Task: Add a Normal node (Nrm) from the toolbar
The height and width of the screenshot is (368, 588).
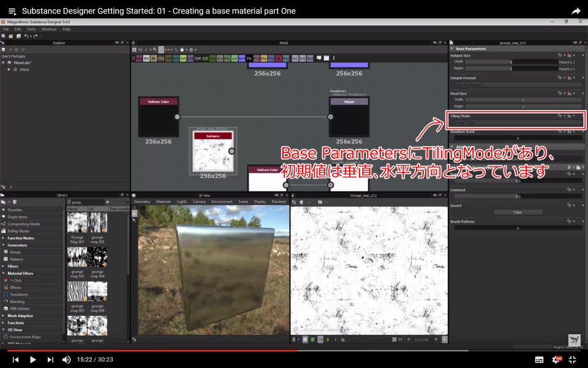Action: coord(242,59)
